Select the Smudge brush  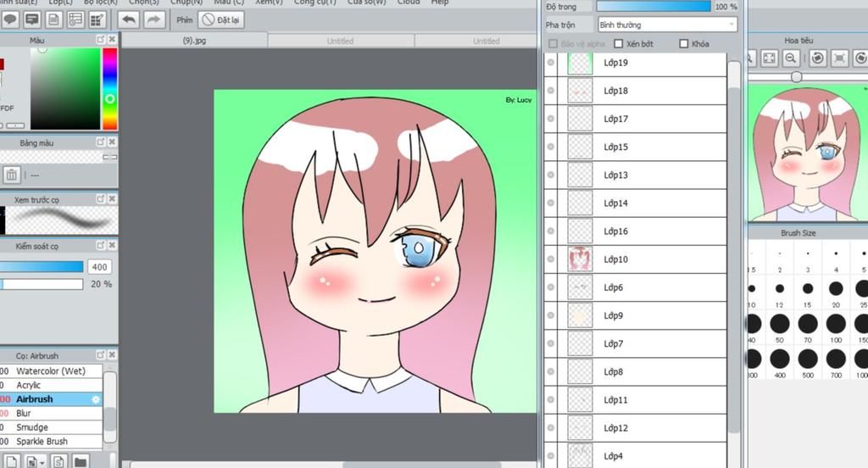[x=51, y=427]
